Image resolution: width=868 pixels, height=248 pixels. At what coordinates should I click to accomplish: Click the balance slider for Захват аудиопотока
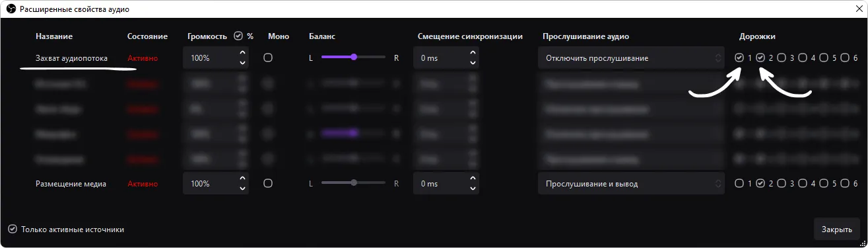pos(354,58)
